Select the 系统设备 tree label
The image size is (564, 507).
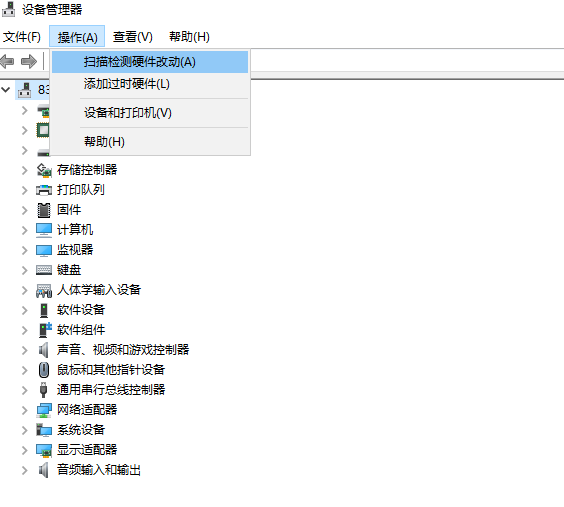click(x=81, y=430)
